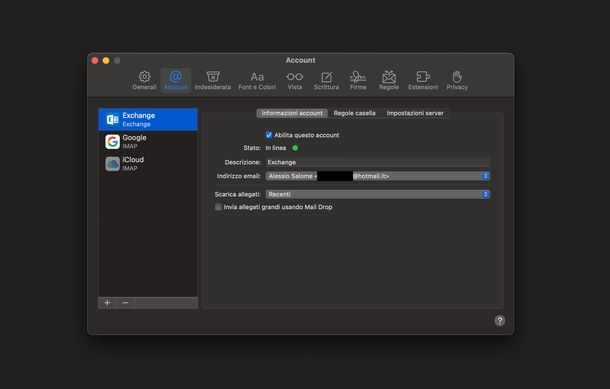This screenshot has height=389, width=610.
Task: Select the Exchange account in sidebar
Action: (148, 119)
